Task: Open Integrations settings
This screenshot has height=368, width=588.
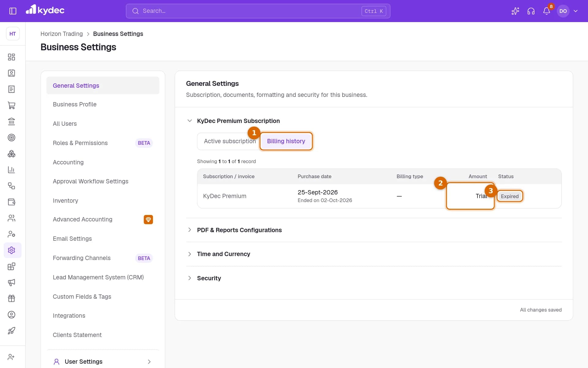Action: 103,316
